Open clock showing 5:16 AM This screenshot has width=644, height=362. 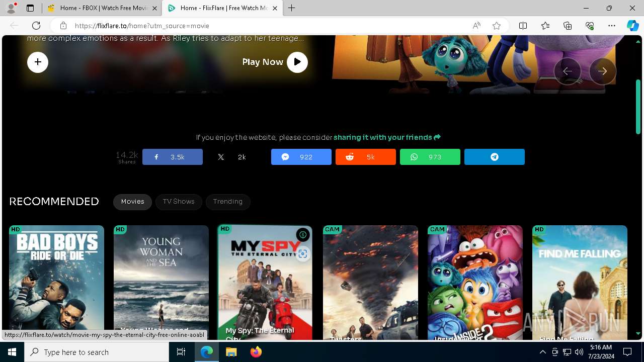(601, 352)
